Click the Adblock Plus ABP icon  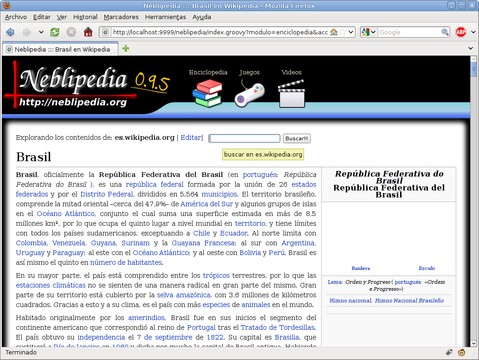tap(461, 32)
